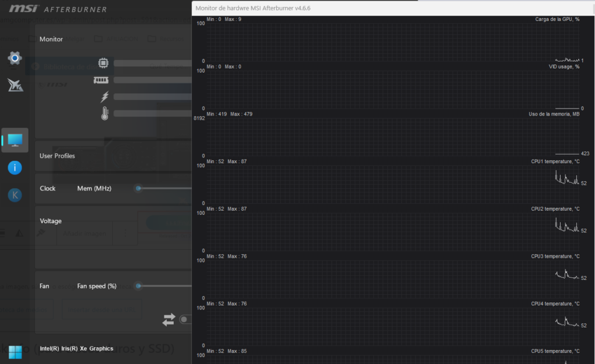Select the Voltage panel section

click(51, 221)
